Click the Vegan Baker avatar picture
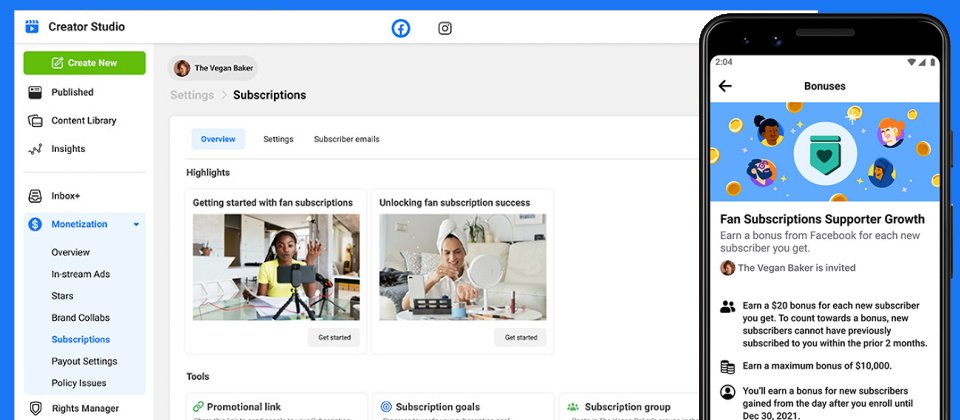960x420 pixels. click(182, 68)
